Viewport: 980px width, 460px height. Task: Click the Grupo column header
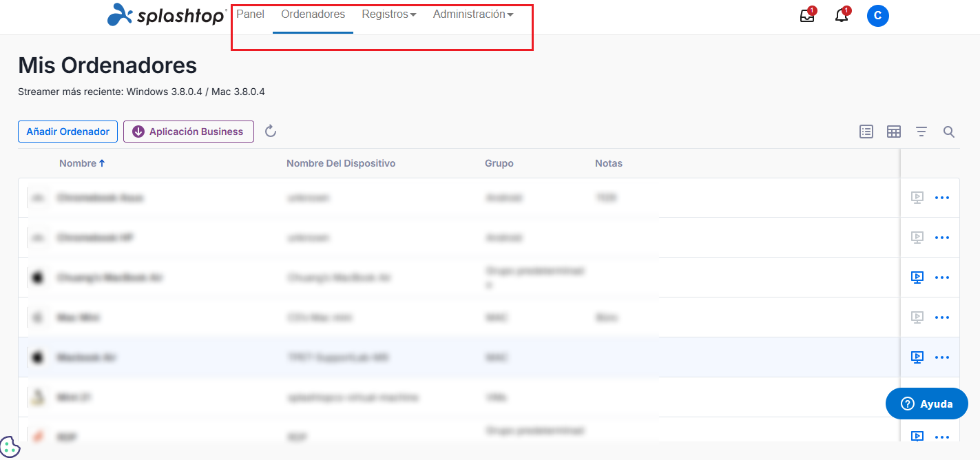point(499,163)
